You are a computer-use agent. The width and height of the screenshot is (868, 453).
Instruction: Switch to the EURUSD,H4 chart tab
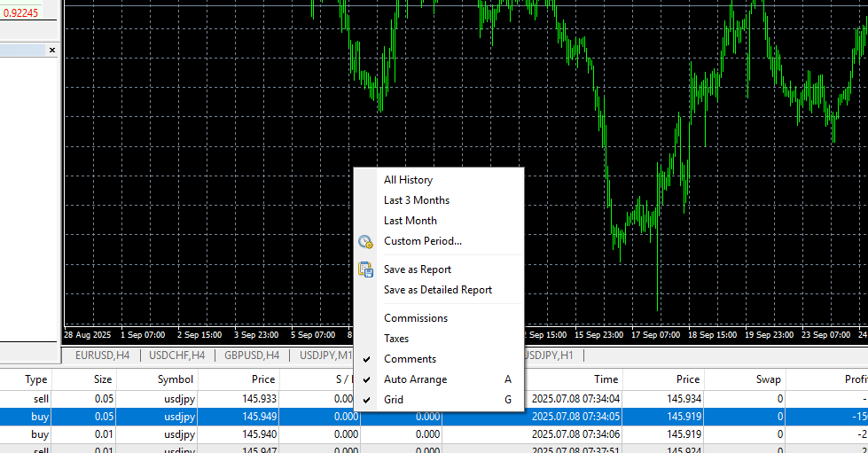coord(102,355)
